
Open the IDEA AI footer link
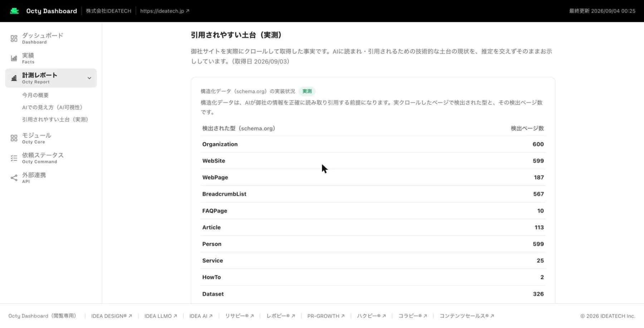tap(201, 316)
